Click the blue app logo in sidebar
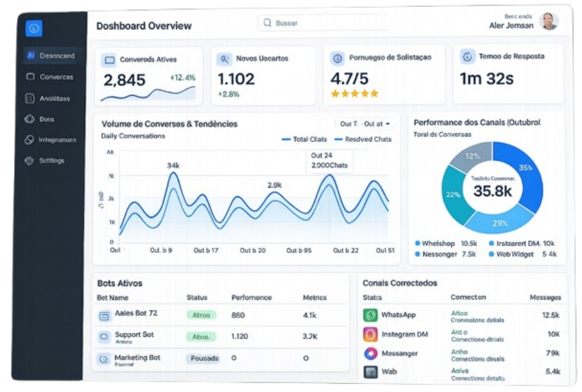Image resolution: width=582 pixels, height=392 pixels. tap(34, 28)
